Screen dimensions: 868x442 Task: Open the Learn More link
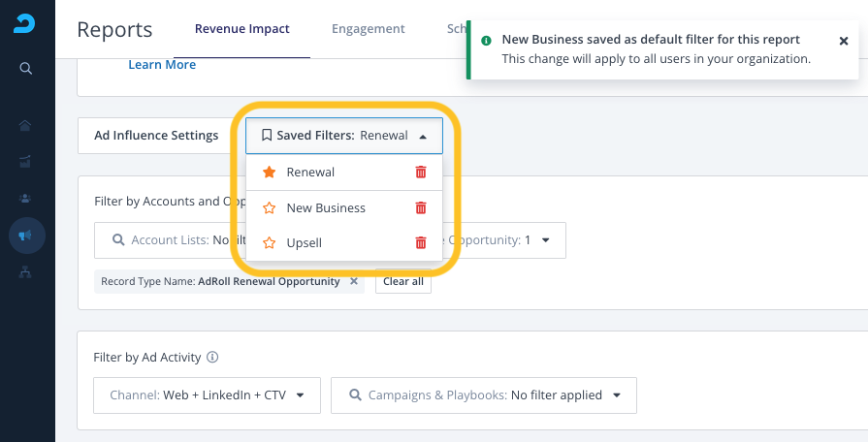[162, 64]
